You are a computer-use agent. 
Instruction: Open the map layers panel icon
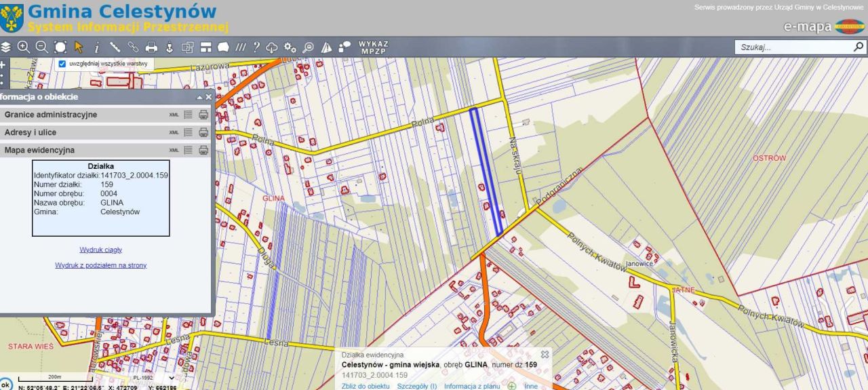[x=7, y=47]
